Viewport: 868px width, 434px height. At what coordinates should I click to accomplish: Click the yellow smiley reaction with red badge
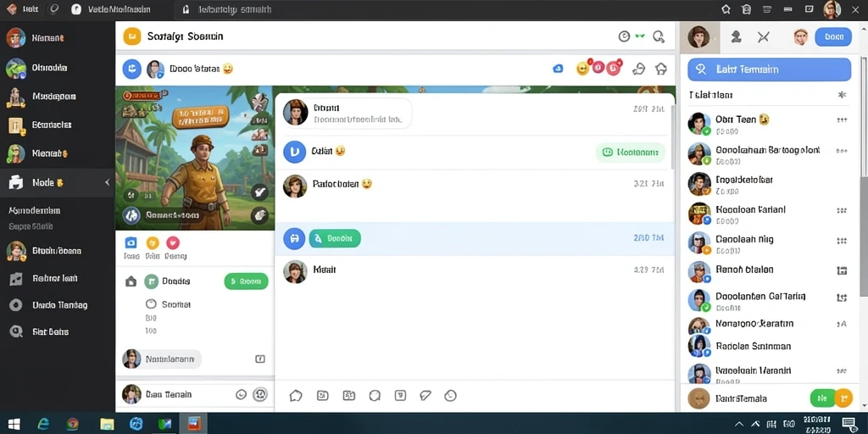(x=583, y=68)
